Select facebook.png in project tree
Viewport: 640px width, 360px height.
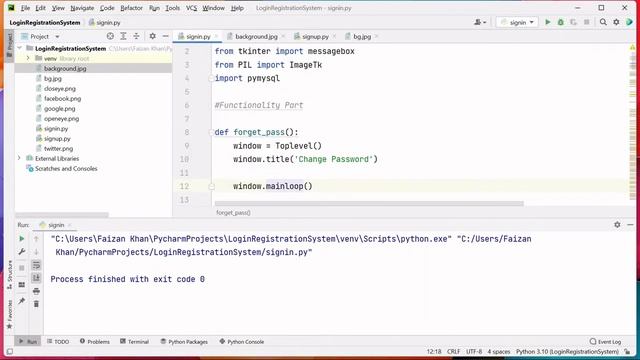(x=62, y=98)
